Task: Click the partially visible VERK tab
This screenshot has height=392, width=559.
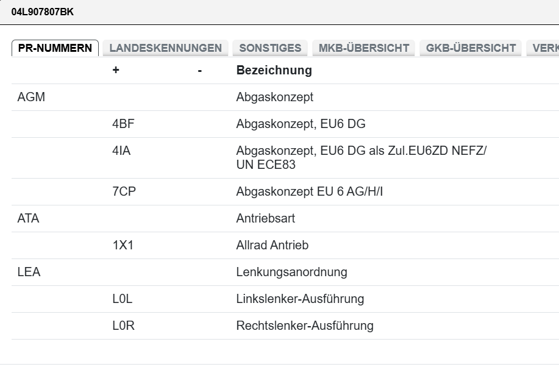Action: coord(544,48)
